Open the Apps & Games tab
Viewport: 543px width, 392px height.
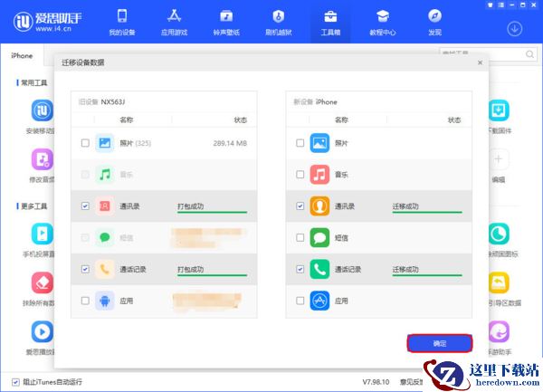[x=174, y=23]
